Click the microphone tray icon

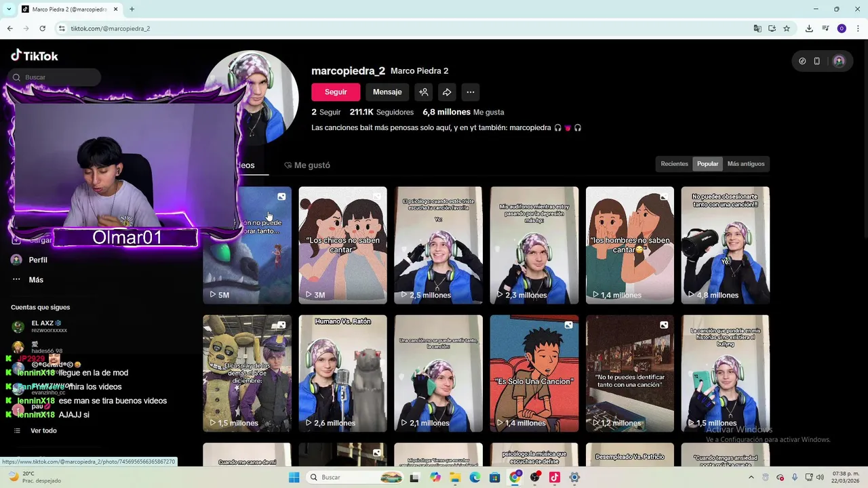pos(795,477)
